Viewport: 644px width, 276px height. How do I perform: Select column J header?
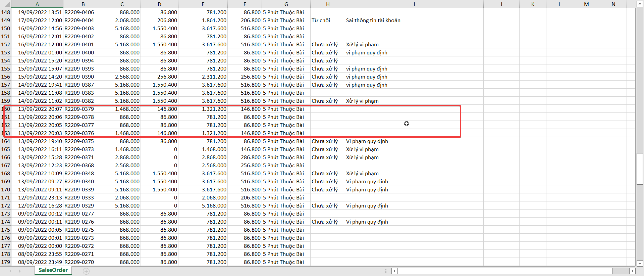501,4
